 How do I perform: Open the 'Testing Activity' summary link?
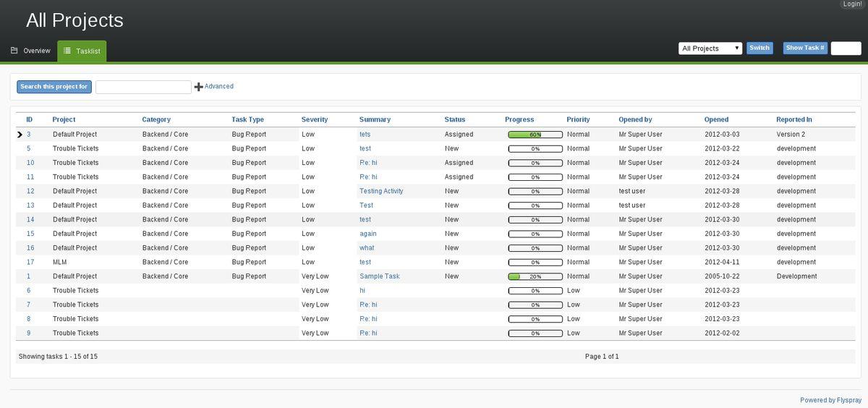381,191
